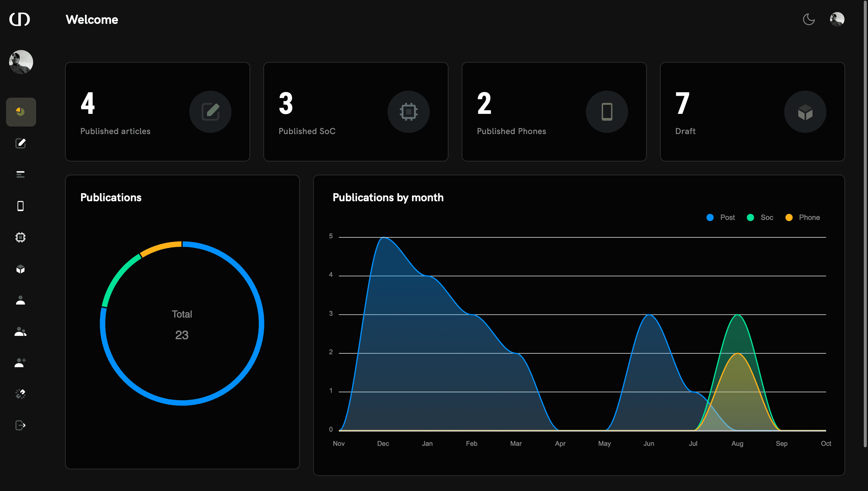Toggle the Soc series in the legend

[760, 217]
